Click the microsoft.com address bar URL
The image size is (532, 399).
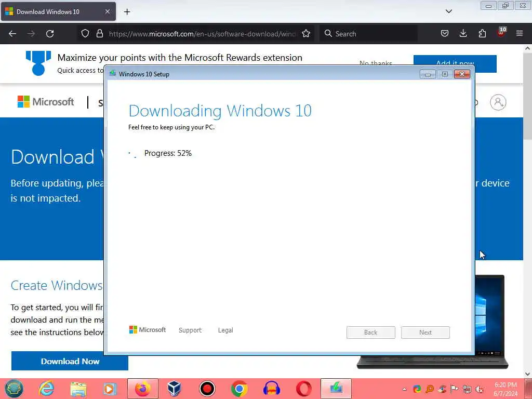(202, 34)
